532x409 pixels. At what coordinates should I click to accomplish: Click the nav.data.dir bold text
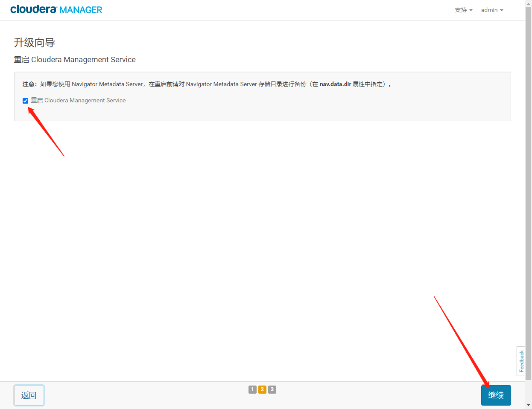click(335, 84)
